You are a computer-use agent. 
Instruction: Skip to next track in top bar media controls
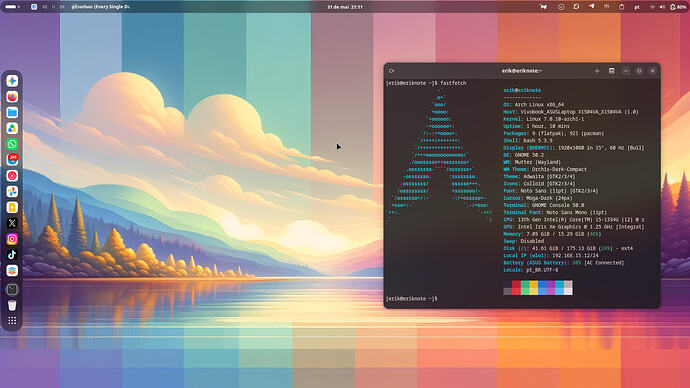coord(62,7)
